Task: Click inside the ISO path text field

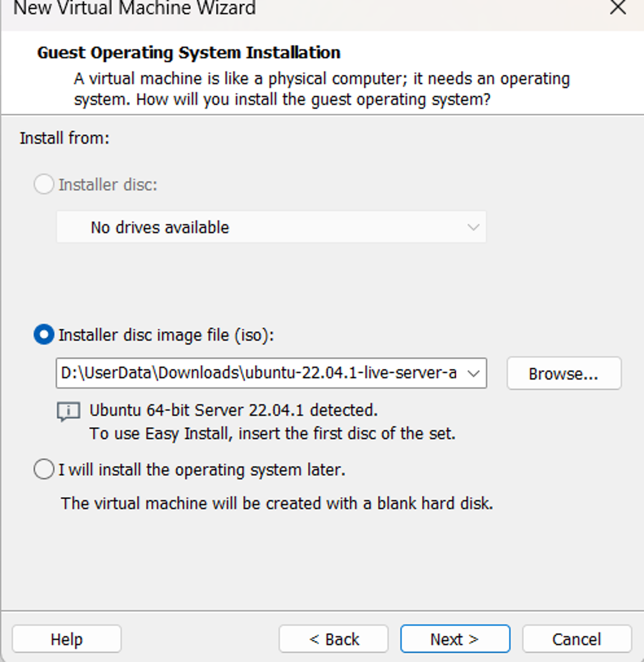Action: pyautogui.click(x=259, y=373)
